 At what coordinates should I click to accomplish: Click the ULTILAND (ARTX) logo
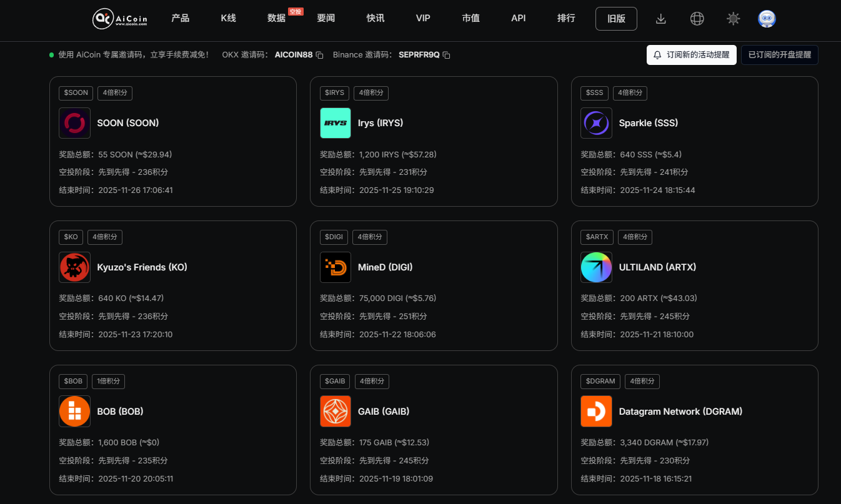596,267
